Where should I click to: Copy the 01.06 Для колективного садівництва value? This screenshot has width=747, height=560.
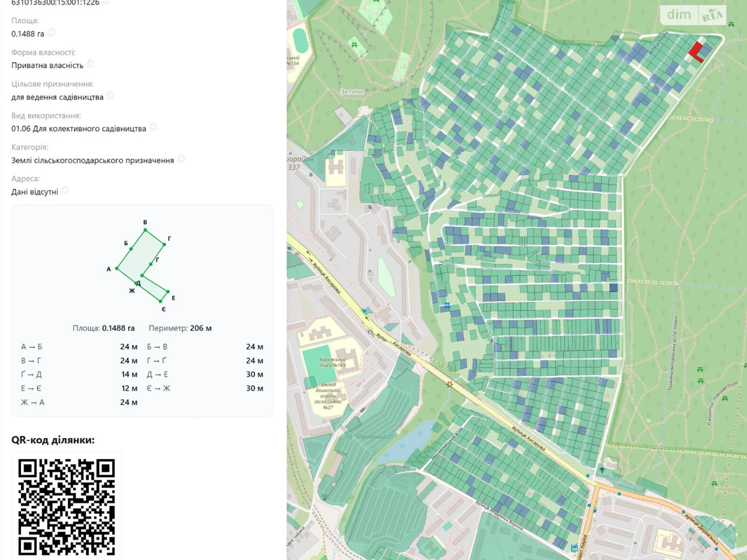pos(153,128)
